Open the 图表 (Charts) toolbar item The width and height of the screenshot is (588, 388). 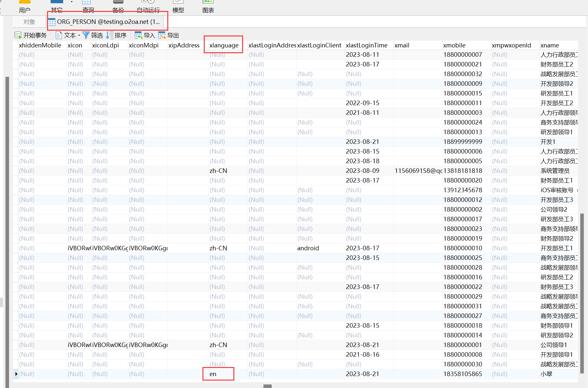click(x=208, y=6)
